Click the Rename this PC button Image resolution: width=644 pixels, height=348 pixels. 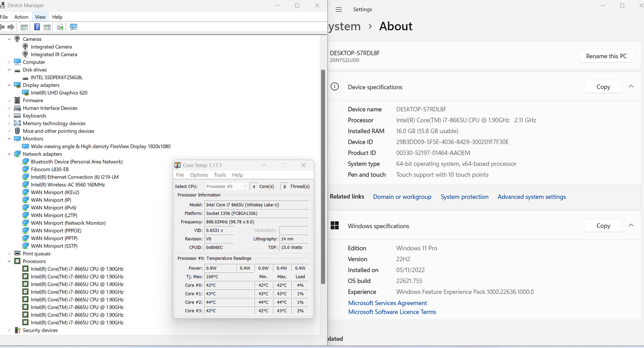[607, 56]
